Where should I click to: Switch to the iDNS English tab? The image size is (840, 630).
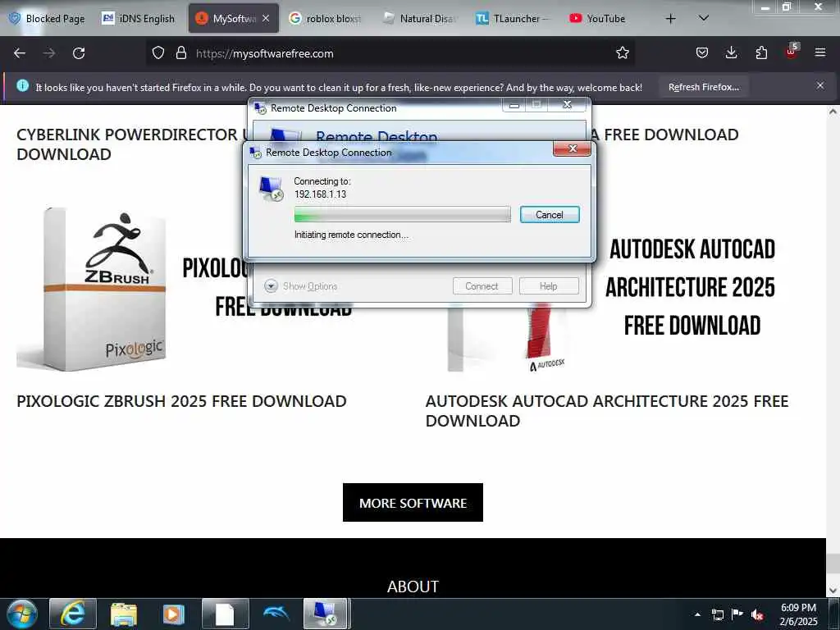(139, 19)
